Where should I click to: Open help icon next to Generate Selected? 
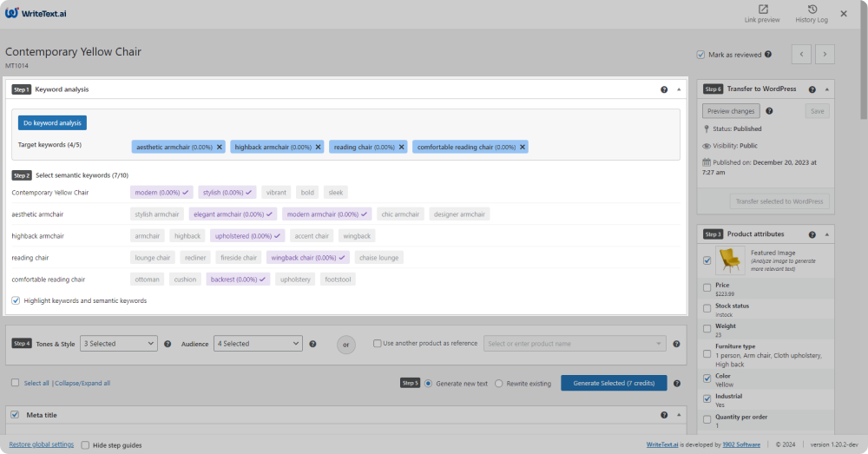(x=676, y=384)
